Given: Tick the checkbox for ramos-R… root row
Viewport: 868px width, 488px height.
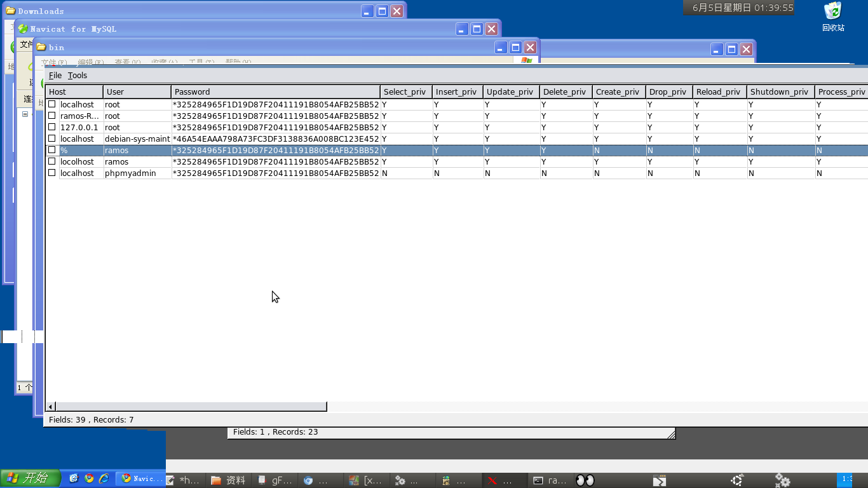Looking at the screenshot, I should point(52,116).
